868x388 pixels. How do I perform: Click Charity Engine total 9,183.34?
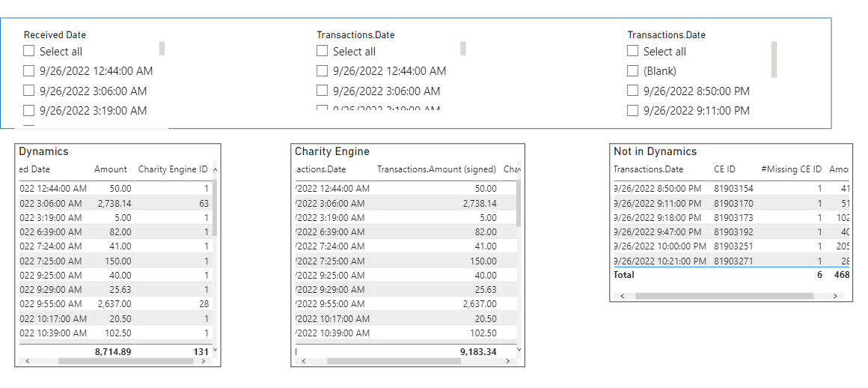pos(477,351)
